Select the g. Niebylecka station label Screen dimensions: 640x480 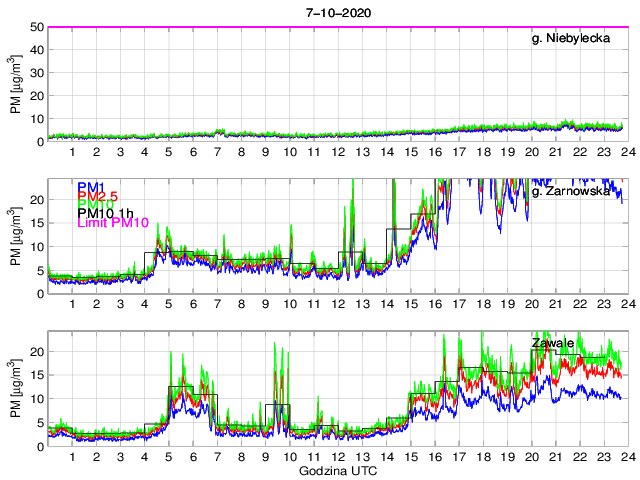tap(576, 39)
